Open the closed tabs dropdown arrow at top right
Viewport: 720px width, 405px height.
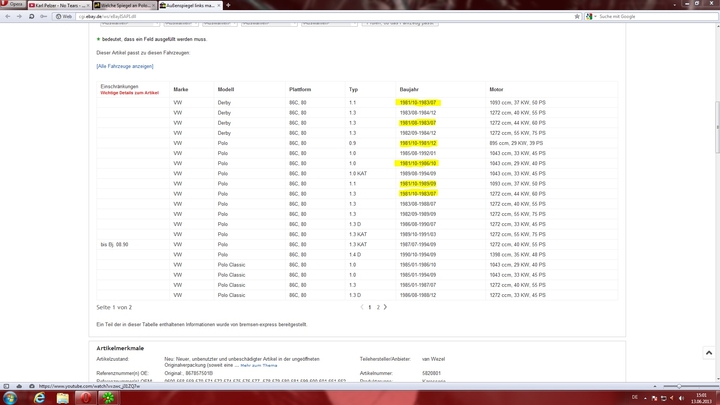click(x=674, y=5)
